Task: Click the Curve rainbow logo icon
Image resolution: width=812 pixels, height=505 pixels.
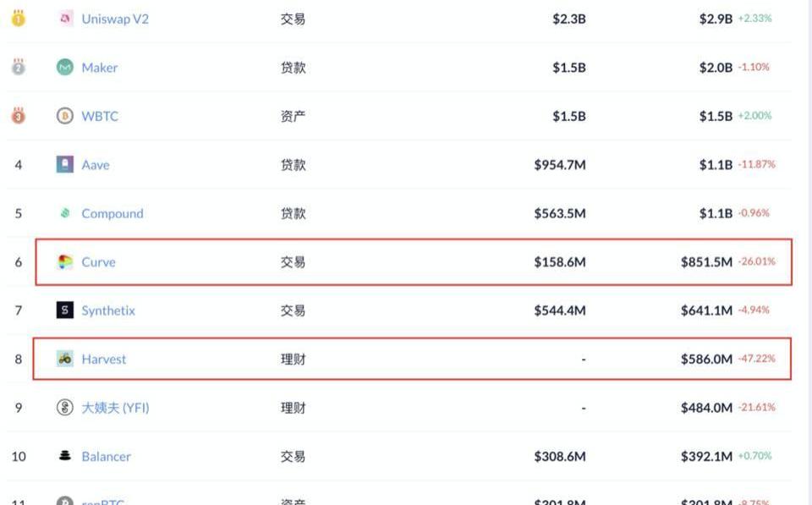Action: pyautogui.click(x=65, y=262)
